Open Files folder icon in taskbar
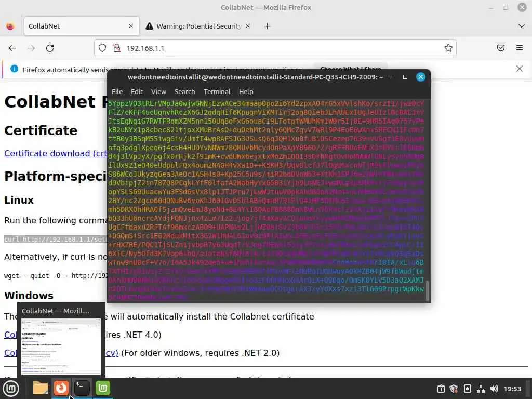 (x=41, y=388)
